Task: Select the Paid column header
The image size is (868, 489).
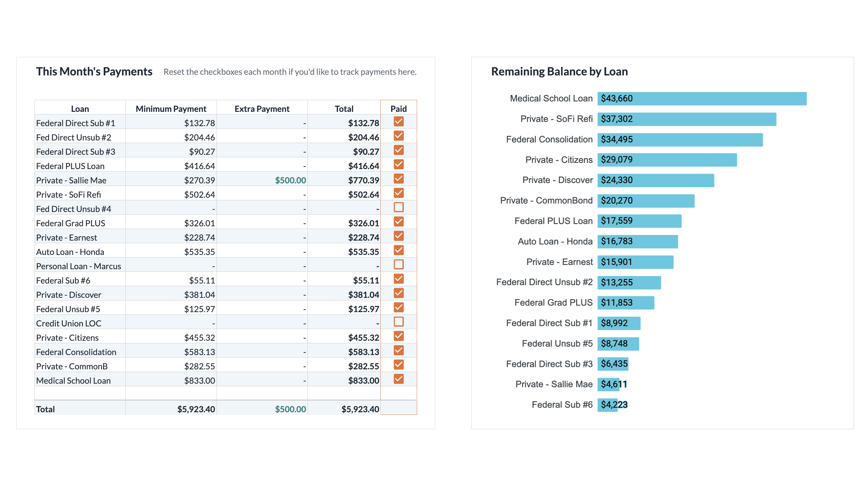Action: point(398,109)
